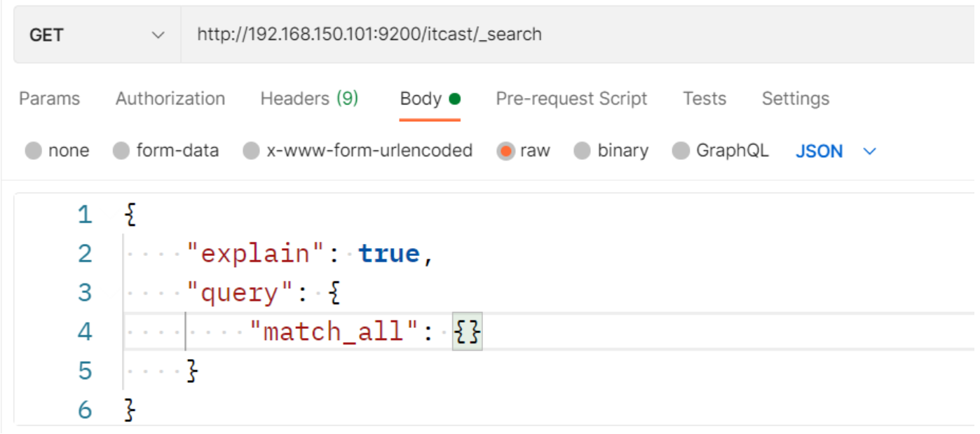The height and width of the screenshot is (434, 980).
Task: Click the chevron next to JSON
Action: click(x=870, y=151)
